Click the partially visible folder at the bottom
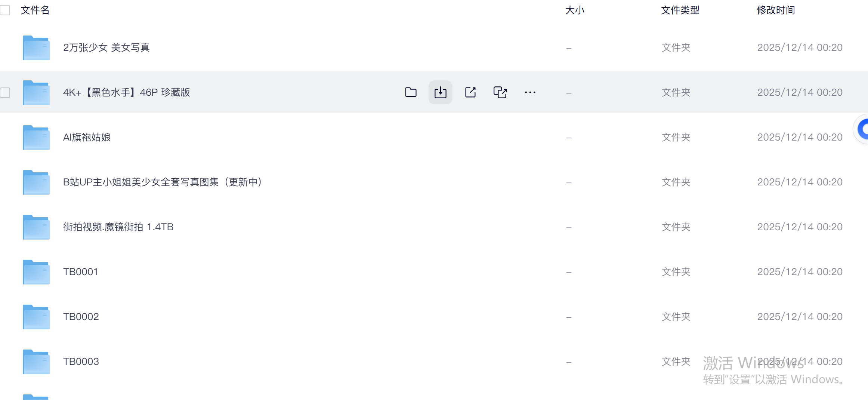 click(x=36, y=397)
